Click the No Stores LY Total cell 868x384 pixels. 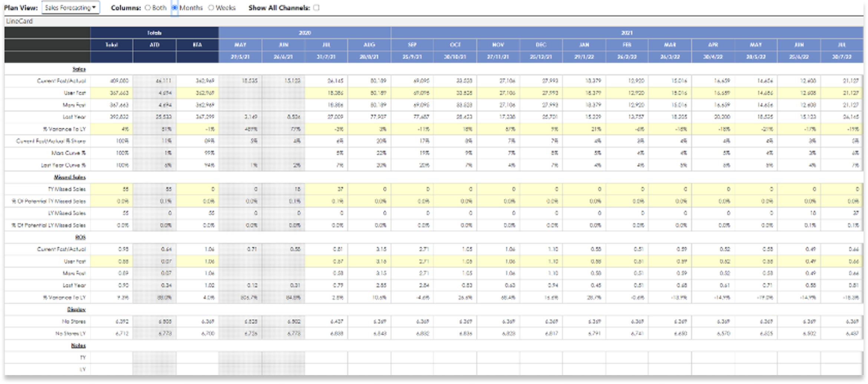click(x=112, y=334)
